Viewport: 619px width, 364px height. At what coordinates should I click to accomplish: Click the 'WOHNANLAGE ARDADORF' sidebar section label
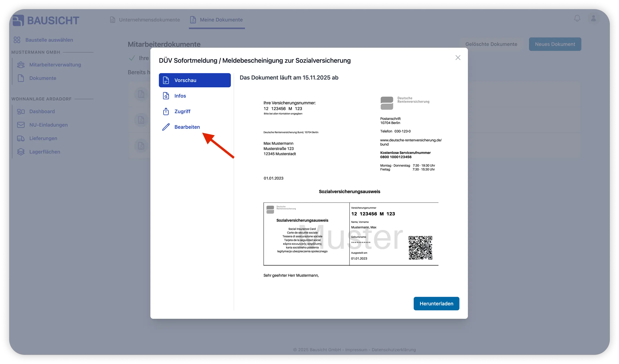[x=41, y=99]
